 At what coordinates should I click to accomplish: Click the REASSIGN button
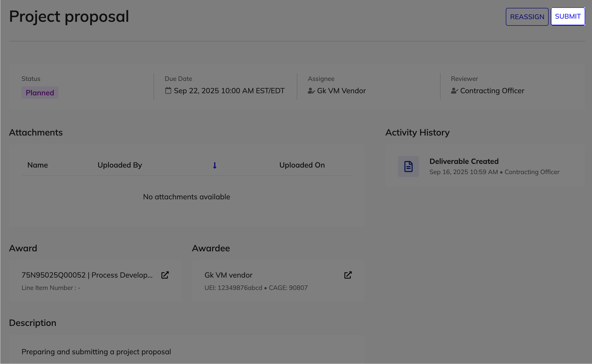coord(527,17)
